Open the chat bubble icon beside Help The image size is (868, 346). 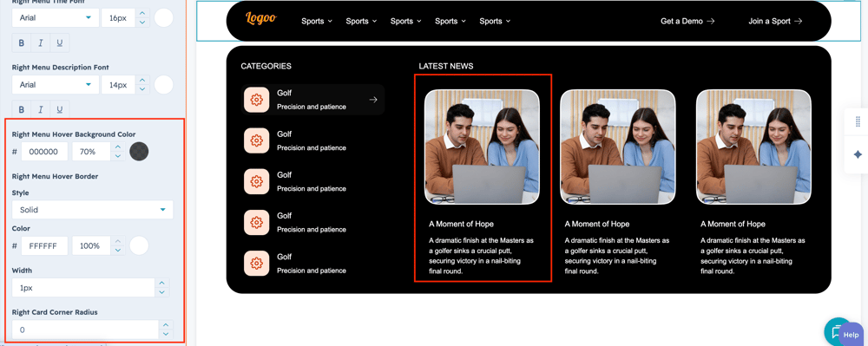click(836, 331)
